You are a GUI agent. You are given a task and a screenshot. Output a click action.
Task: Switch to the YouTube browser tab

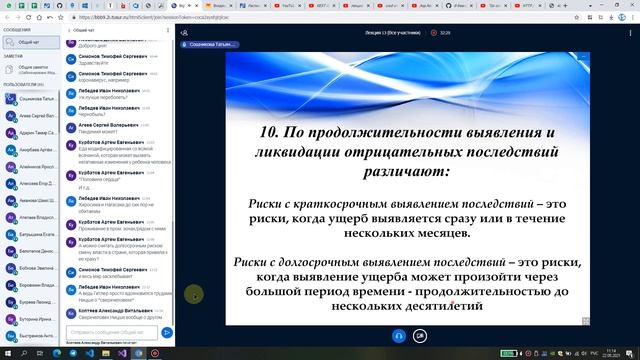289,6
